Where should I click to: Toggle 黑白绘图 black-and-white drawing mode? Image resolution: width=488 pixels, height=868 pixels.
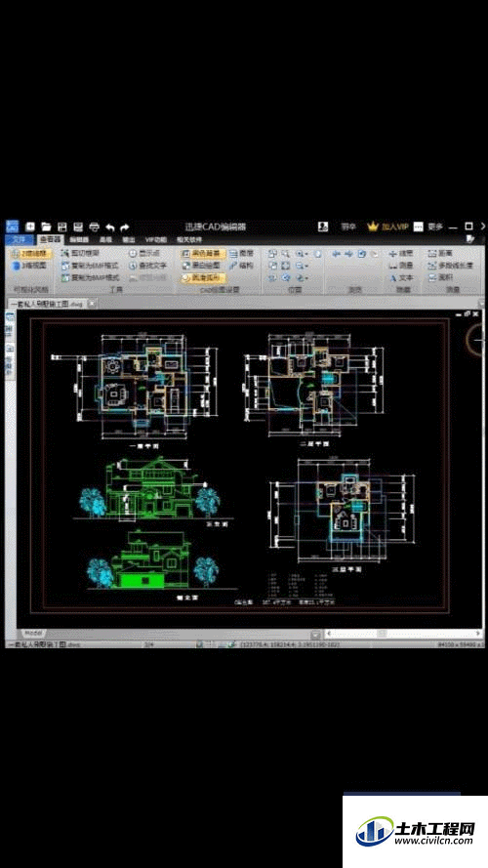(x=202, y=266)
